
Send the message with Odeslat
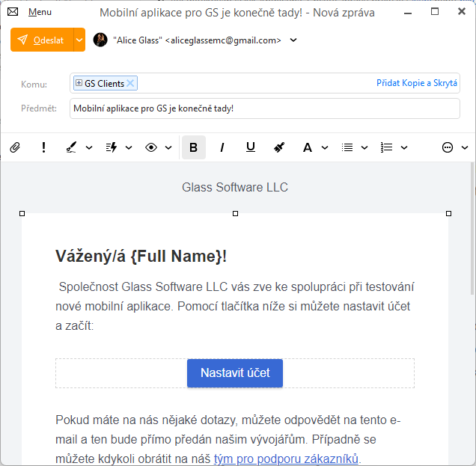(x=42, y=40)
